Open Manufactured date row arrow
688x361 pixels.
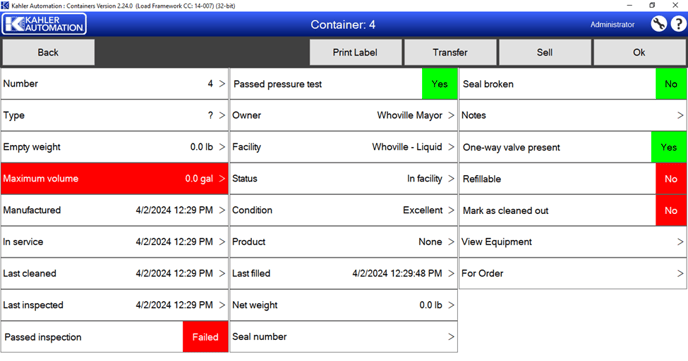222,210
